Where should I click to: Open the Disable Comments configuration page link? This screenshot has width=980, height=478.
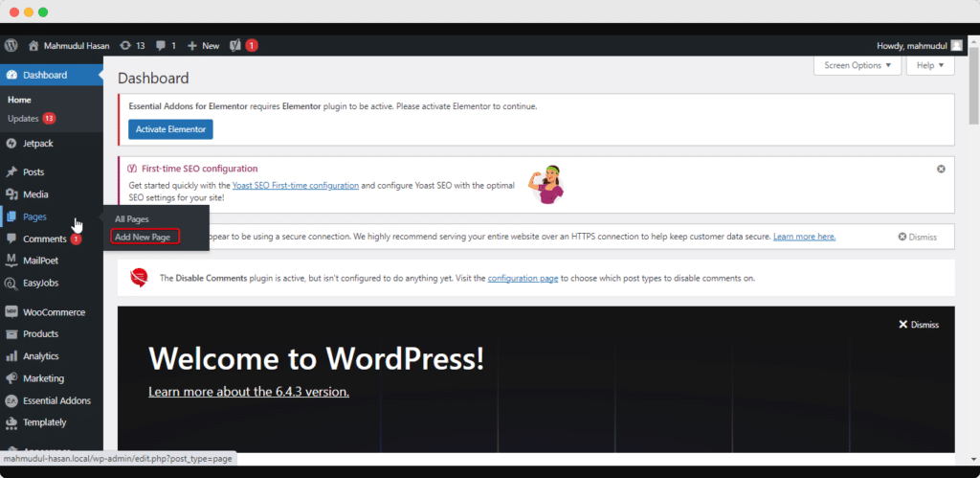tap(522, 278)
